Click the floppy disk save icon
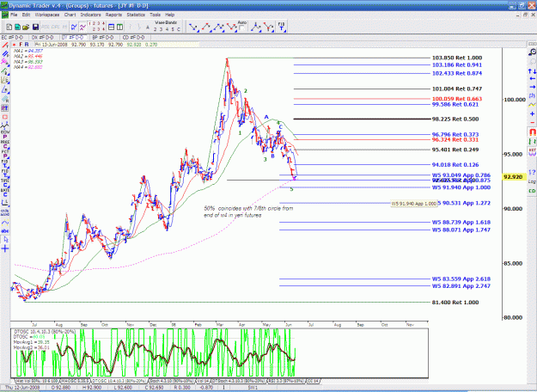 [35, 27]
